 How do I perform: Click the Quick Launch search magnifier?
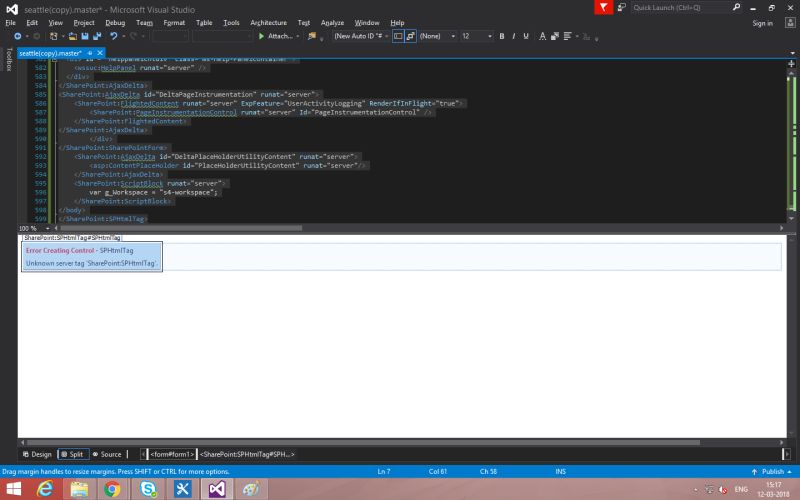[x=736, y=7]
